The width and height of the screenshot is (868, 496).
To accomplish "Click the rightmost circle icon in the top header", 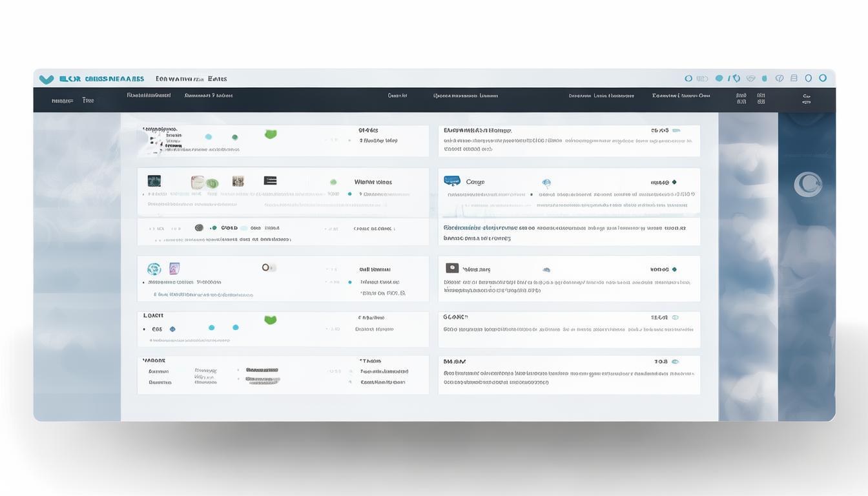I will click(823, 78).
